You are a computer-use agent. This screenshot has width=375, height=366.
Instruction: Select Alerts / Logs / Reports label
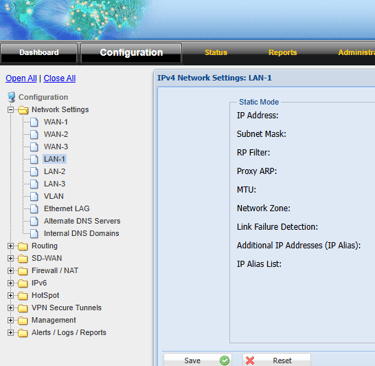click(x=69, y=332)
